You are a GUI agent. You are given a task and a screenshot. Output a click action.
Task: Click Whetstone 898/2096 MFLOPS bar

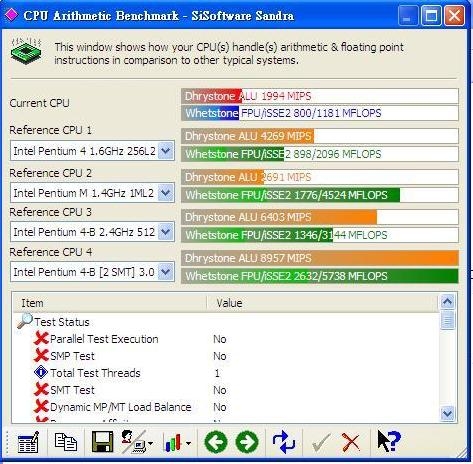[x=320, y=154]
